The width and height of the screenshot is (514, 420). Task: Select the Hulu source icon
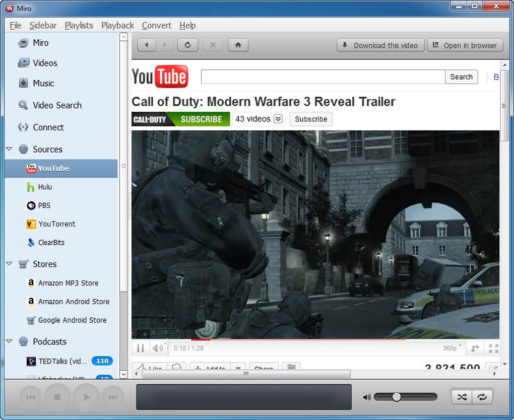30,187
